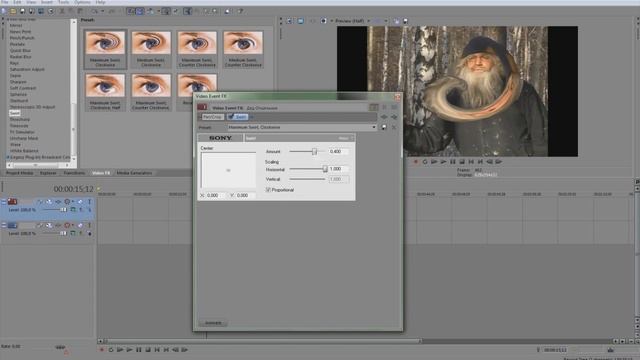Screen dimensions: 640x360
Task: Switch to the Transitions tab
Action: [74, 173]
